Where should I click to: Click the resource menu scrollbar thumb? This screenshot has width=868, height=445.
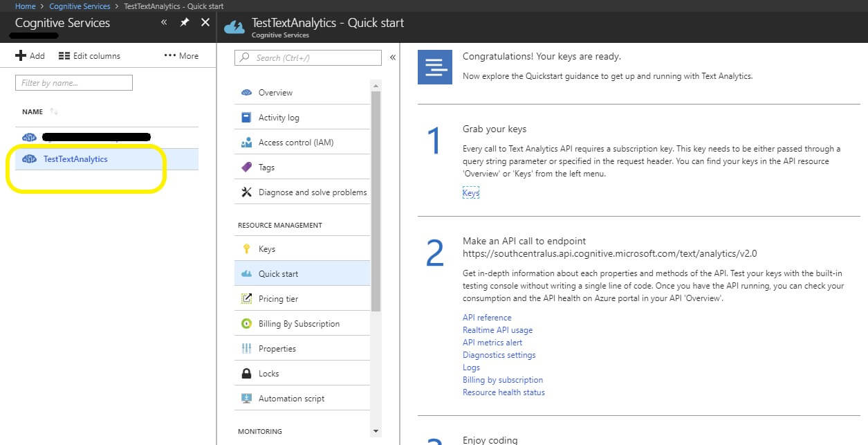click(376, 200)
